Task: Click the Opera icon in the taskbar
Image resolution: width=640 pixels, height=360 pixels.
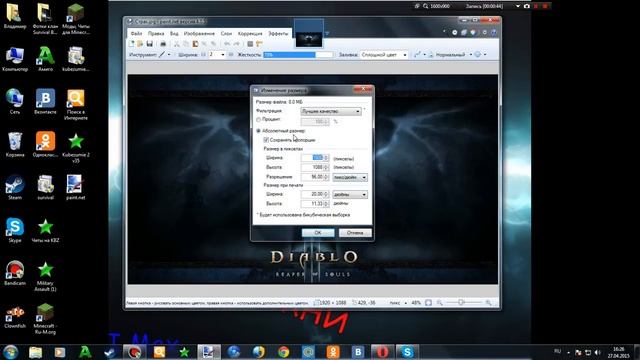Action: point(382,352)
